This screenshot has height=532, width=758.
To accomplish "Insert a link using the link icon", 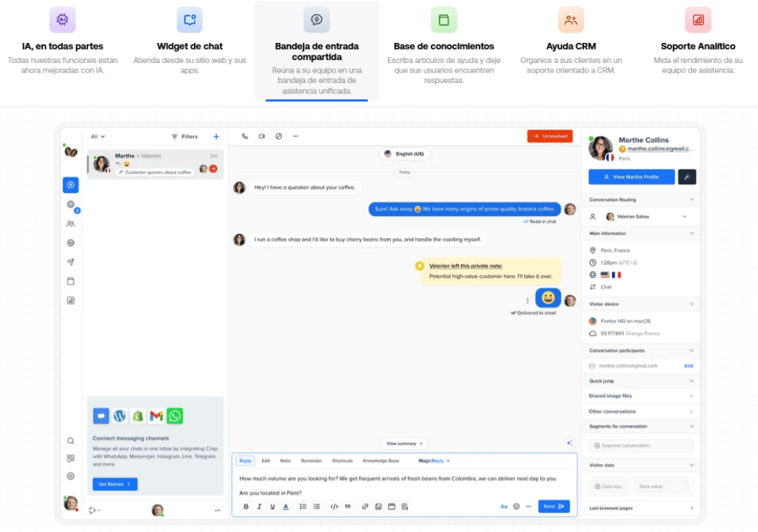I will coord(365,506).
